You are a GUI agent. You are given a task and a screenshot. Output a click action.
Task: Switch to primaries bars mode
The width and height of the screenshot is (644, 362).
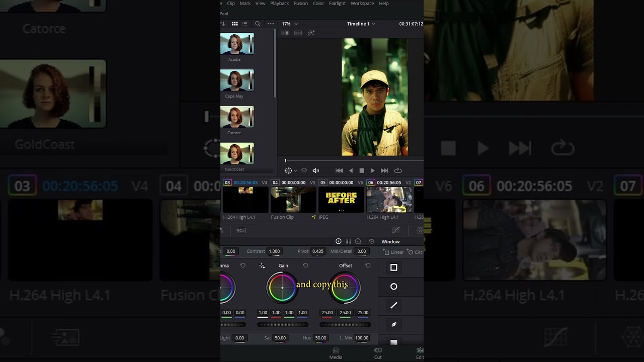point(348,241)
